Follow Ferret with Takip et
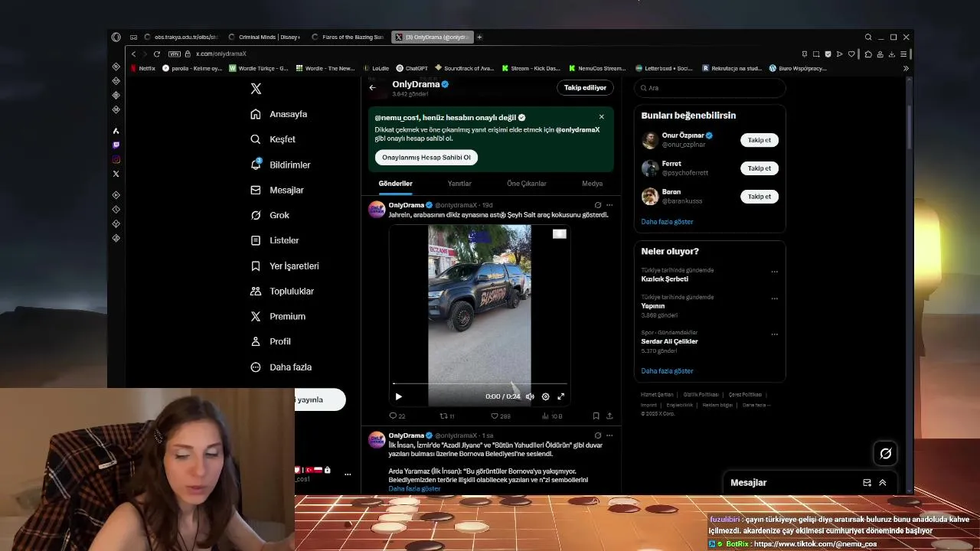This screenshot has width=980, height=551. 759,168
